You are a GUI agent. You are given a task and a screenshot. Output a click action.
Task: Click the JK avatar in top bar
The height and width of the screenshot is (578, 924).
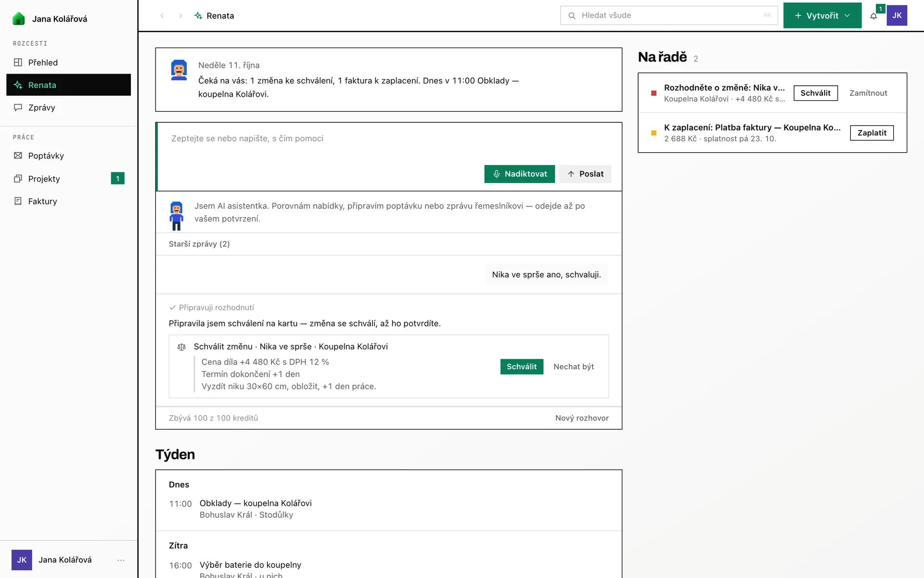point(897,15)
